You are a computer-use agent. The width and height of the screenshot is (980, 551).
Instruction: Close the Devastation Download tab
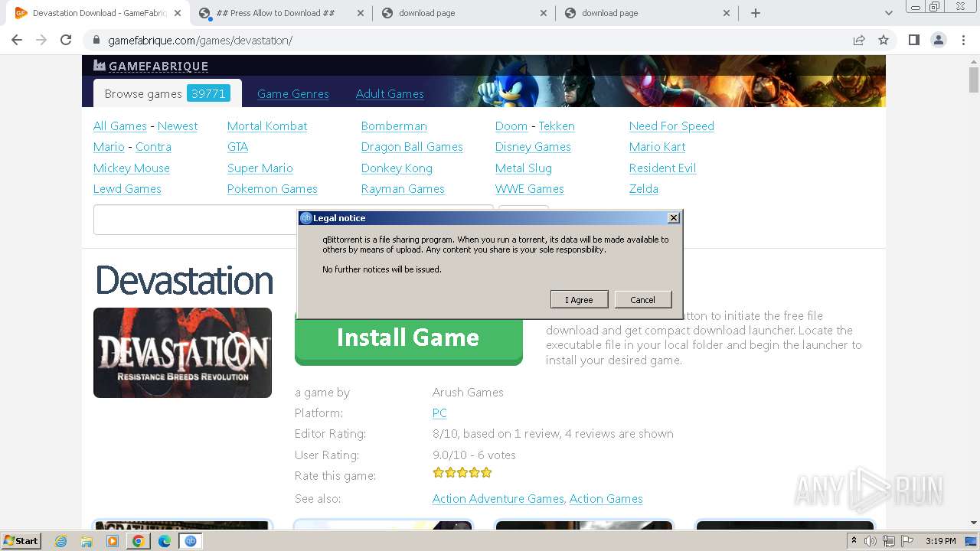(x=178, y=13)
